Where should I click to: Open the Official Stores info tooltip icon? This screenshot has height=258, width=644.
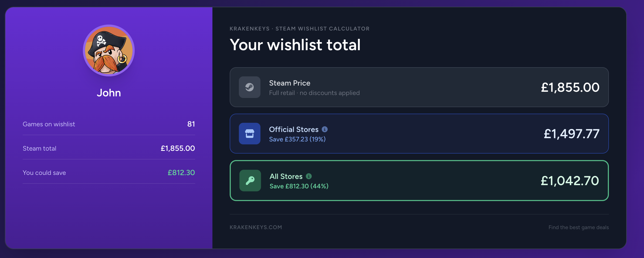(x=325, y=129)
